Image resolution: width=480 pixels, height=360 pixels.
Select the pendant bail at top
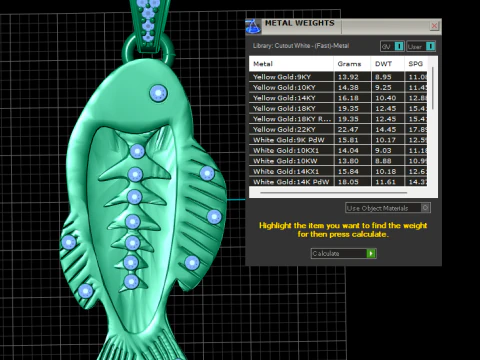(x=149, y=27)
